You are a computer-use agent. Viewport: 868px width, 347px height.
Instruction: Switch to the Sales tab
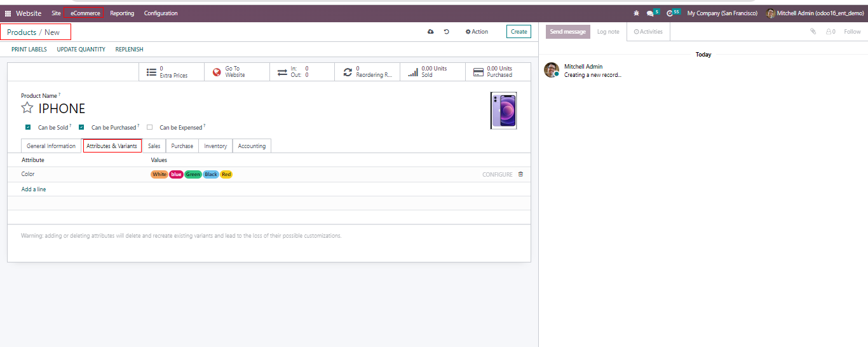[x=154, y=146]
